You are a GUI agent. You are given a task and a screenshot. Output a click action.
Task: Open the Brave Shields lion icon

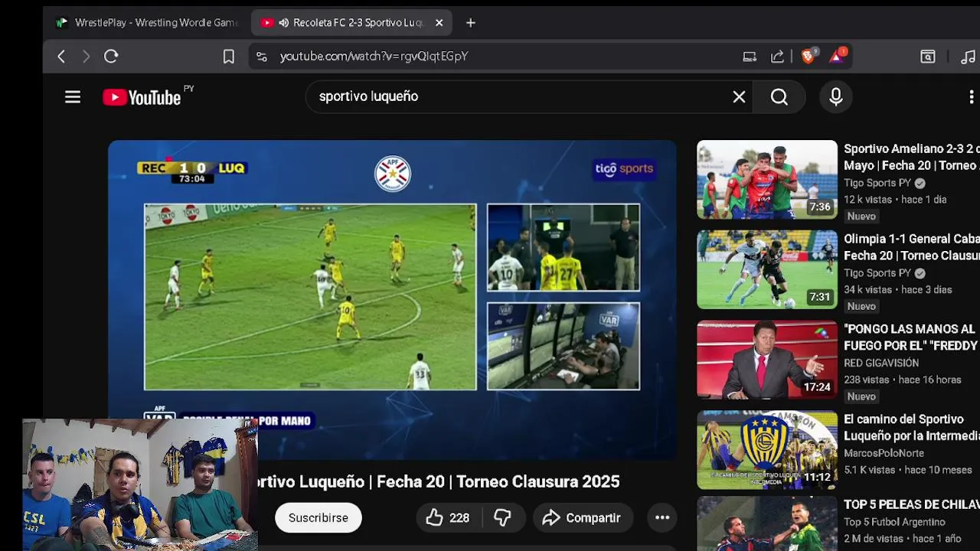click(x=808, y=56)
